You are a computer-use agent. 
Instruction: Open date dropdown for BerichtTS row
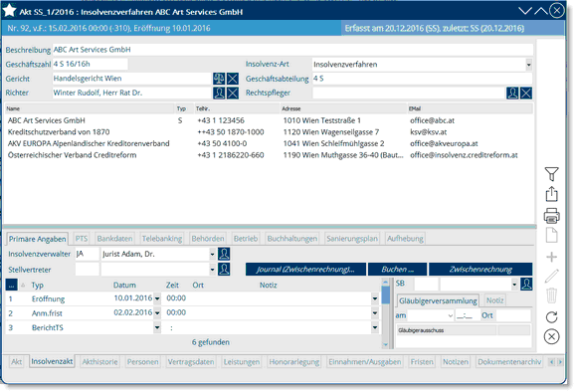pos(157,327)
